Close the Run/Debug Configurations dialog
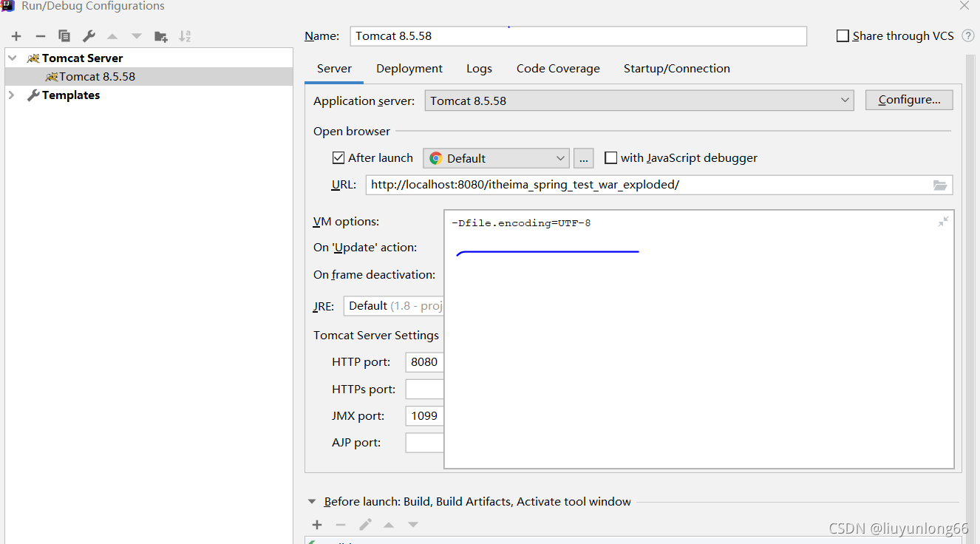The width and height of the screenshot is (980, 544). pos(964,6)
